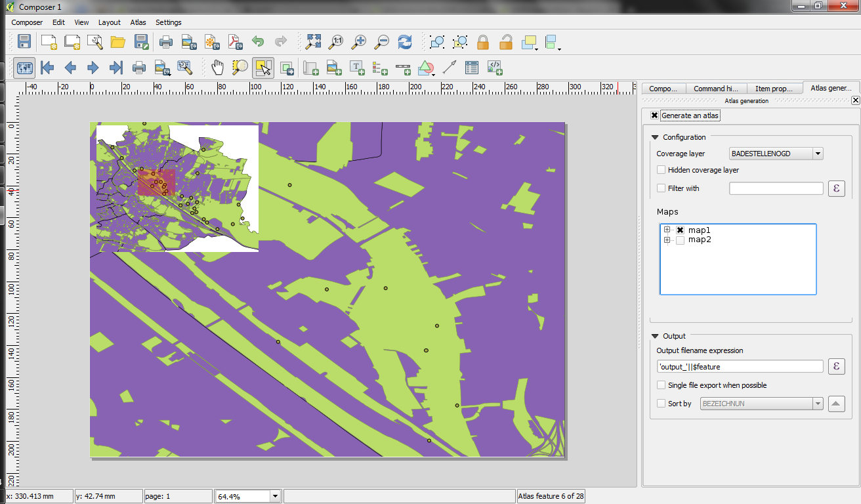Click the Refresh view icon
The width and height of the screenshot is (861, 504).
(x=405, y=42)
